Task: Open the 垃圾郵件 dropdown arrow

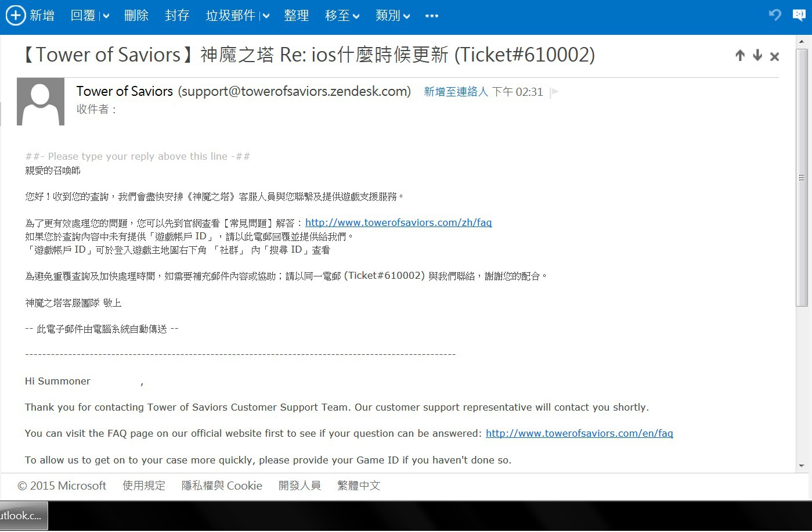Action: (x=266, y=16)
